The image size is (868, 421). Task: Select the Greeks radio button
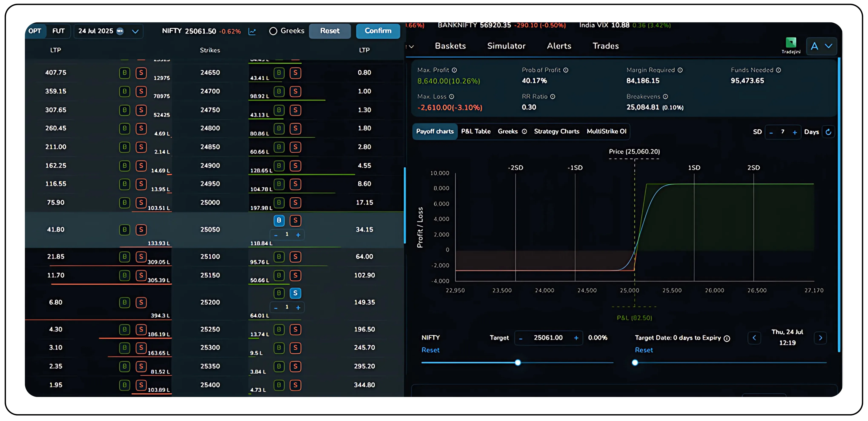273,31
